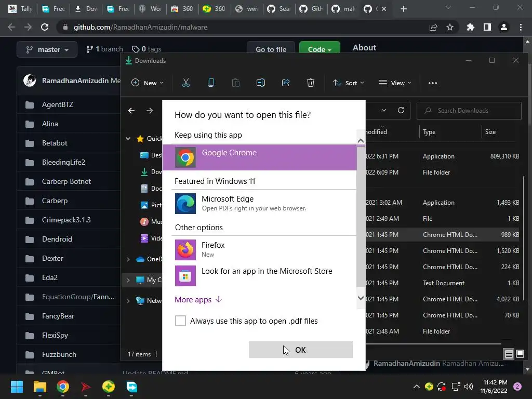Open the Windows Start menu
Screen dimensions: 532x399
pyautogui.click(x=17, y=387)
